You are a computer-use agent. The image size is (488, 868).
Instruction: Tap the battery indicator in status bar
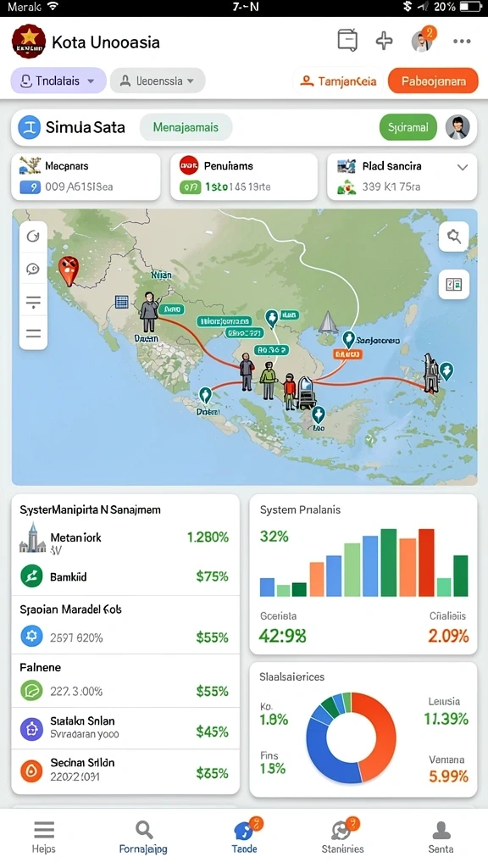(471, 7)
